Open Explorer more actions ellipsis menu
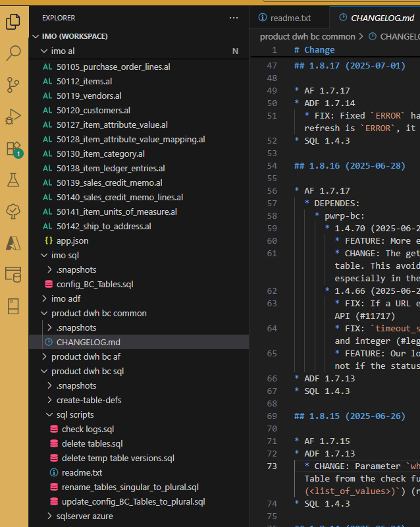Image resolution: width=420 pixels, height=527 pixels. (234, 18)
